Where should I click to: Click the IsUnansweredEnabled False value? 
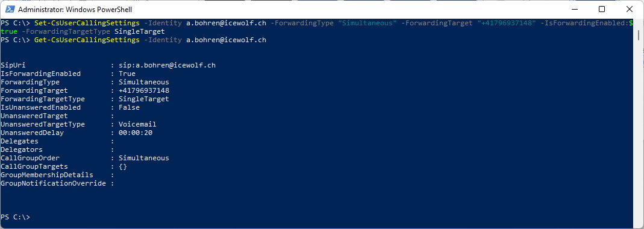[x=129, y=107]
